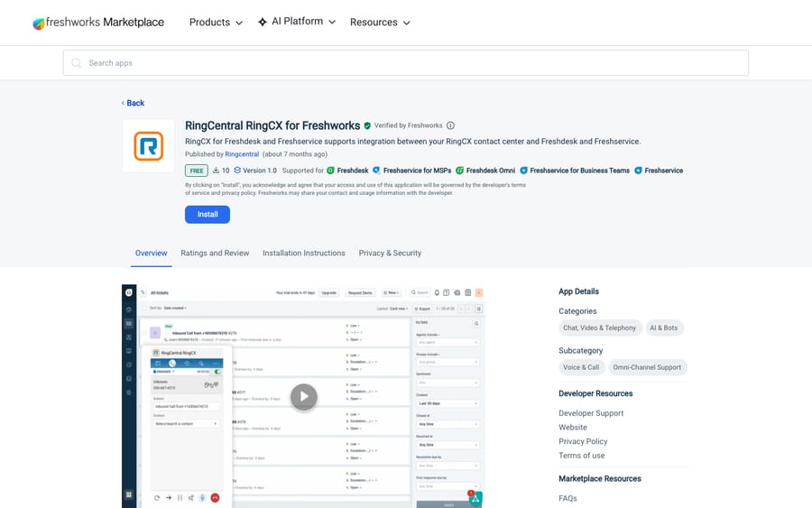Switch to Ratings and Review tab
This screenshot has height=508, width=812.
tap(215, 254)
